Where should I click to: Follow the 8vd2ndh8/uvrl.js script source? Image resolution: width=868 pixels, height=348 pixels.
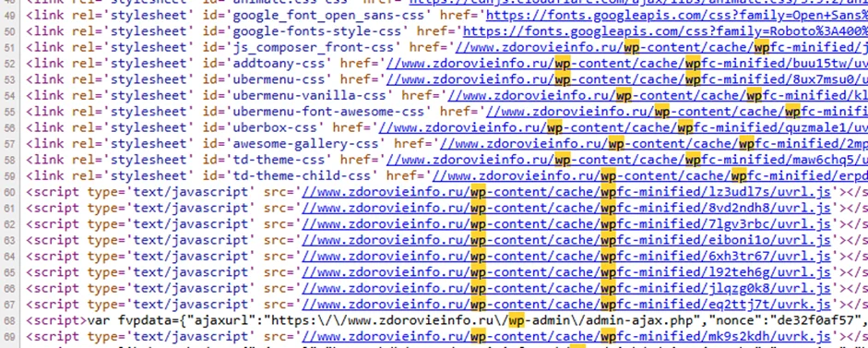565,208
